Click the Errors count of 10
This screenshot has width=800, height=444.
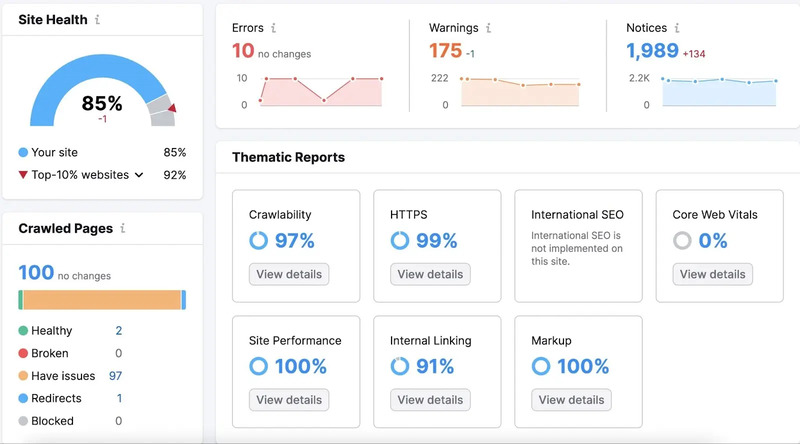(243, 51)
